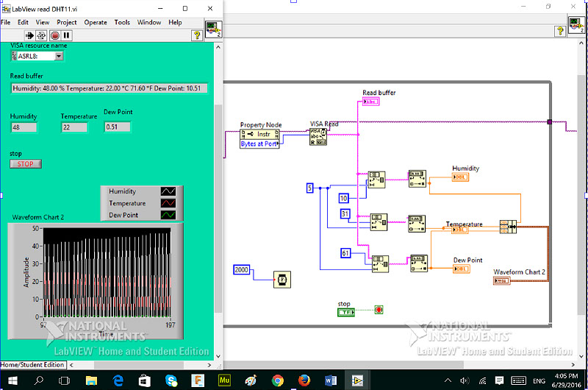Open the File menu

coord(6,22)
